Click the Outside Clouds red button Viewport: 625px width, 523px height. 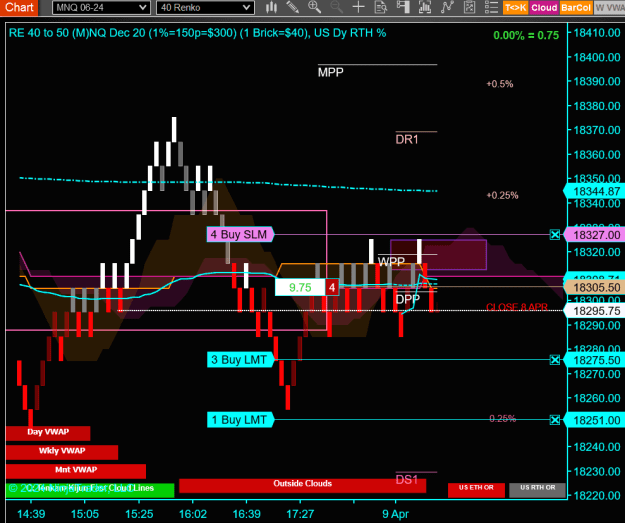click(303, 486)
